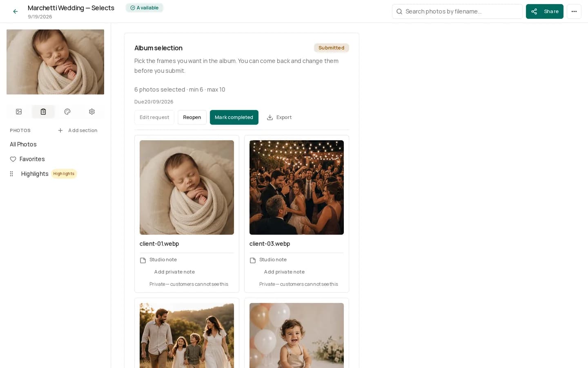The image size is (588, 368).
Task: Grab the drag handle beside Highlights
Action: pos(11,174)
